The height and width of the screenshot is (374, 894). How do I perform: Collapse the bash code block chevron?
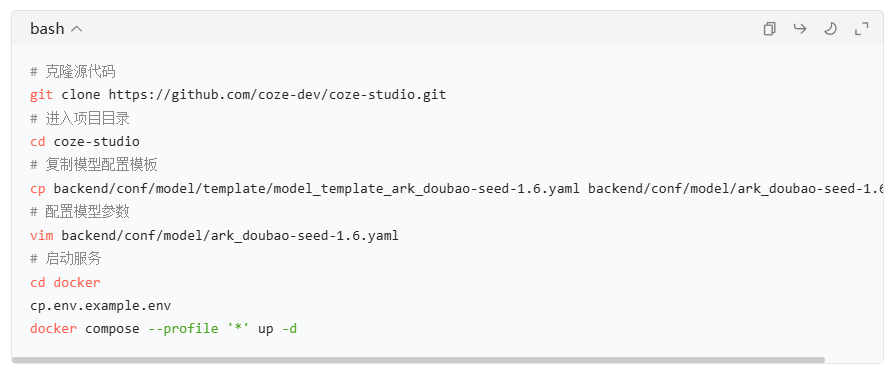(76, 29)
